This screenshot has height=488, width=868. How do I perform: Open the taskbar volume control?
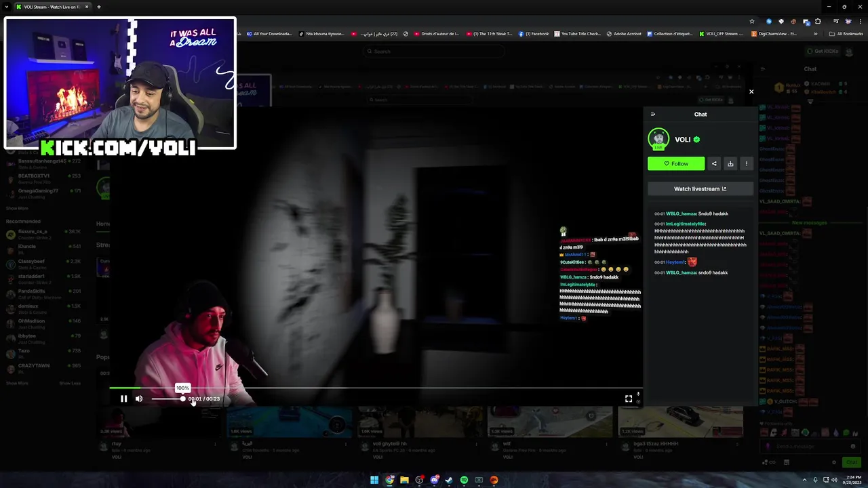(x=834, y=480)
